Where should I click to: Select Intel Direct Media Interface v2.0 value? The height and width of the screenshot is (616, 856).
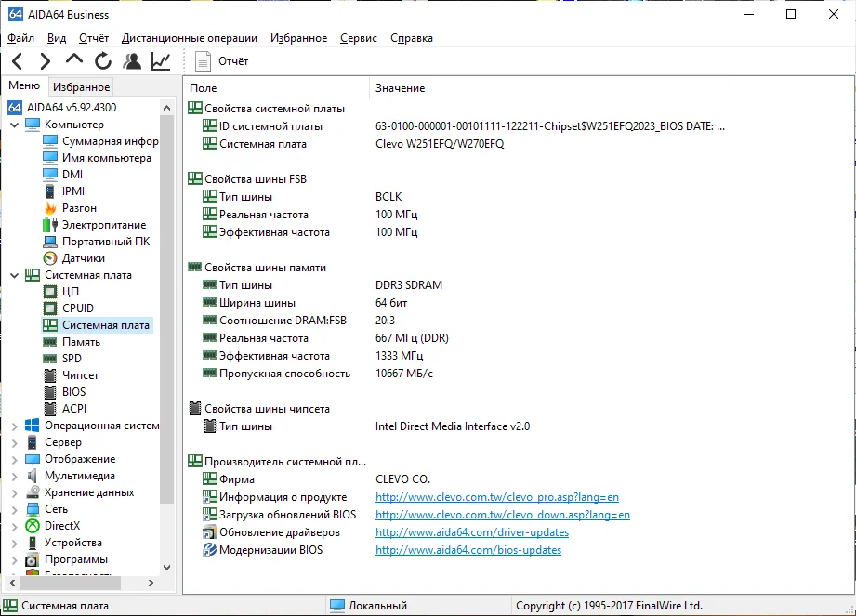click(452, 426)
